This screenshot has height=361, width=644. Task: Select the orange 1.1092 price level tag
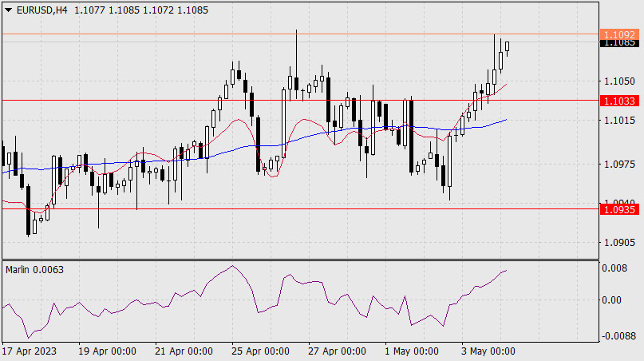pos(619,34)
